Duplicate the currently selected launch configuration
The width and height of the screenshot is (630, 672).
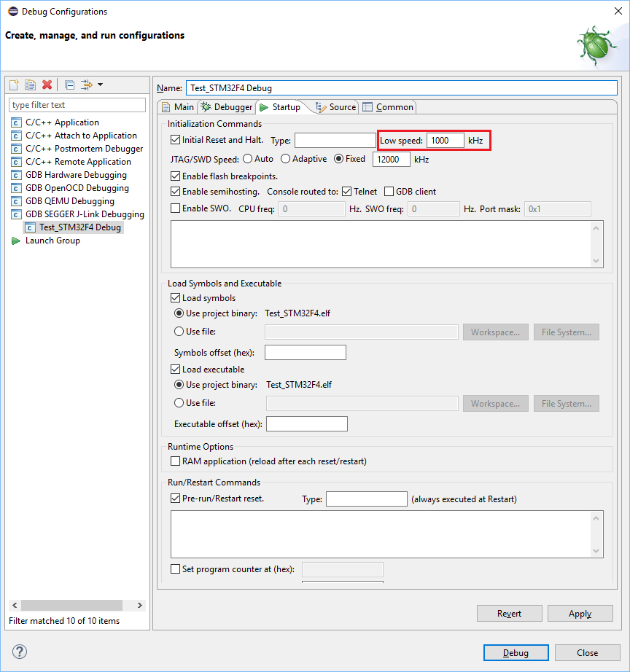[x=30, y=85]
